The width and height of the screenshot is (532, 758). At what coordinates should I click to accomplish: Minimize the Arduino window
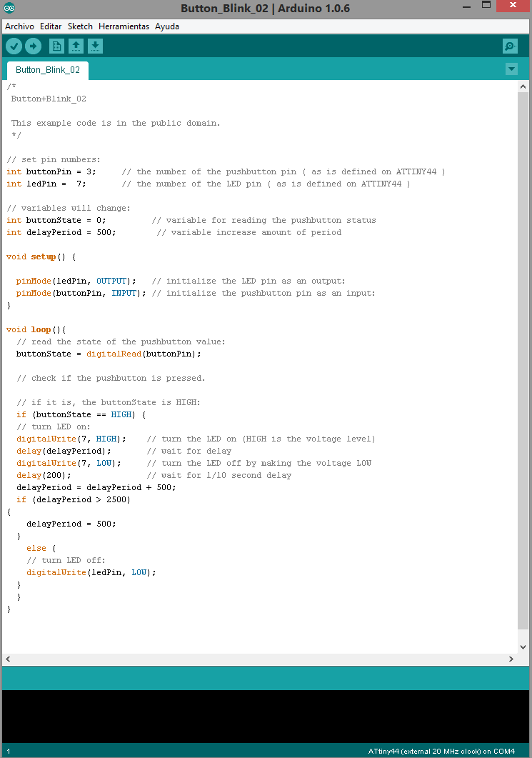[x=466, y=6]
